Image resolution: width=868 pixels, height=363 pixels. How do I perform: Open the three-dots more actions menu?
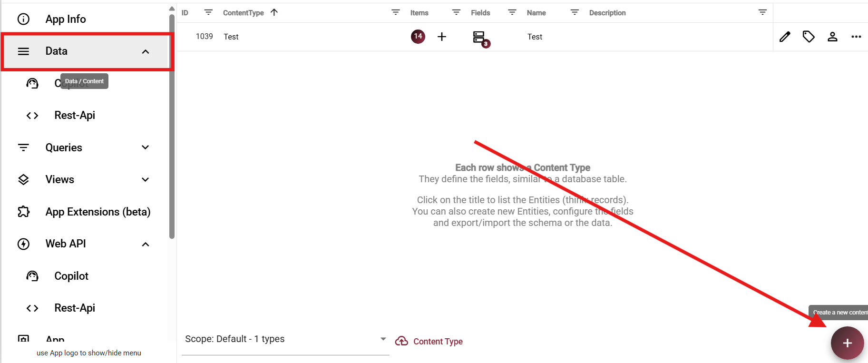pyautogui.click(x=856, y=37)
